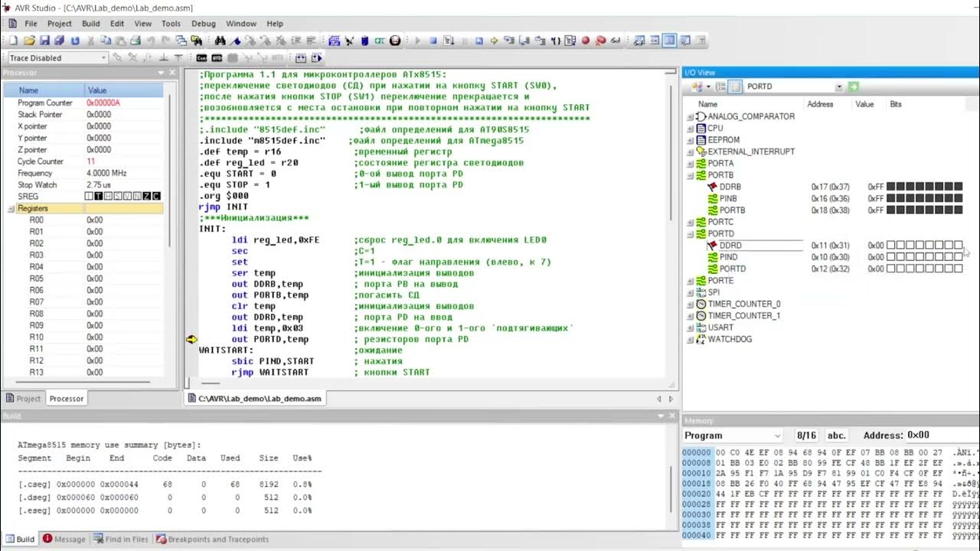Collapse the PORTB tree node

point(691,175)
